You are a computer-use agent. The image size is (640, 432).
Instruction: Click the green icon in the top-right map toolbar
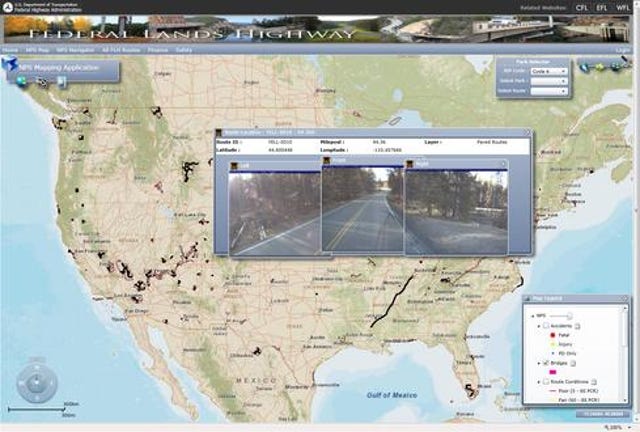600,67
